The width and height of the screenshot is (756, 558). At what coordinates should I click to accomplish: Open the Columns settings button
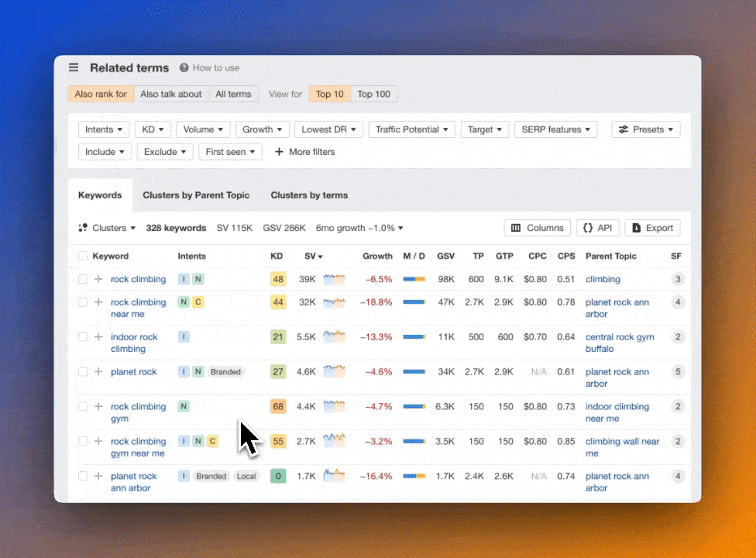(x=537, y=228)
